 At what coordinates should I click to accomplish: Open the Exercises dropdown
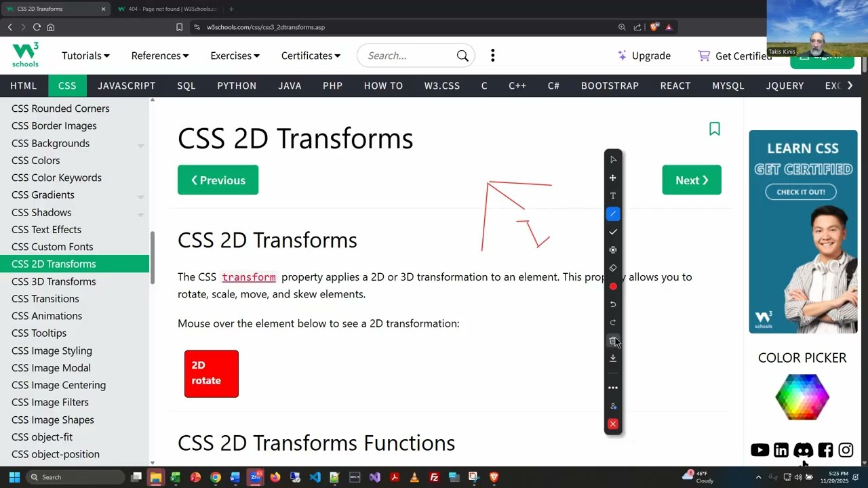coord(235,56)
